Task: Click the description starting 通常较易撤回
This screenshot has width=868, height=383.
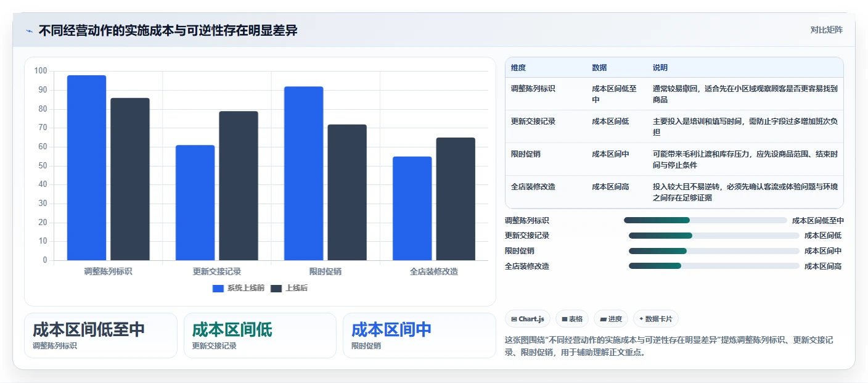Action: pyautogui.click(x=745, y=94)
